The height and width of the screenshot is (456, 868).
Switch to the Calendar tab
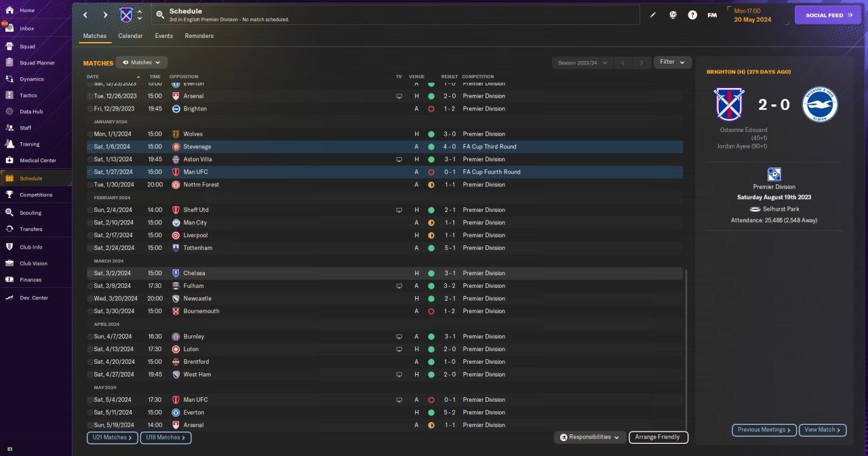[130, 36]
